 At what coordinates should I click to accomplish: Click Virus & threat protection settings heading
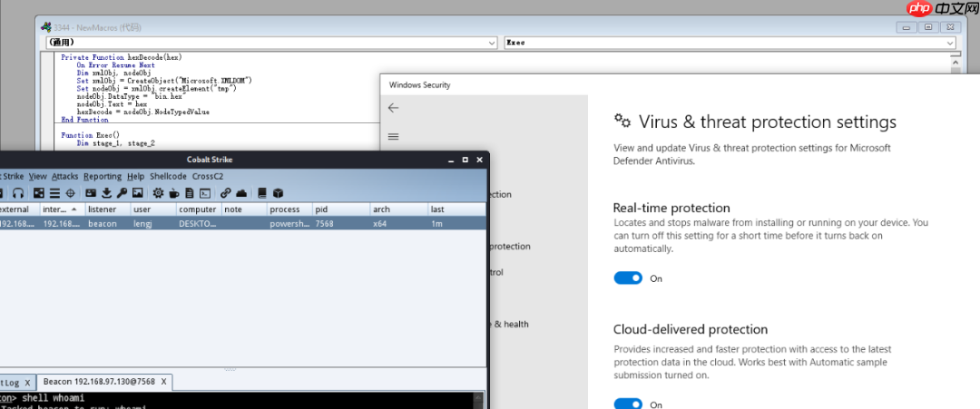tap(768, 122)
